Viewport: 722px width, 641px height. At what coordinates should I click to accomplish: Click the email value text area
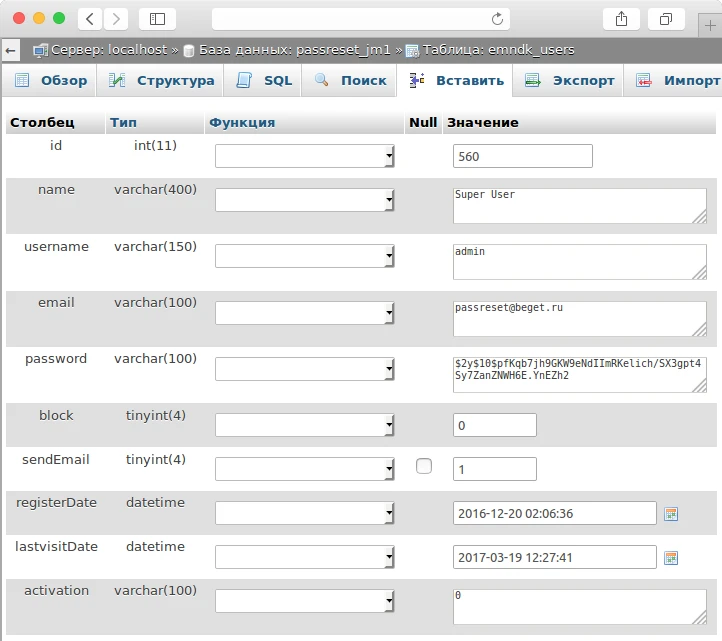[579, 318]
